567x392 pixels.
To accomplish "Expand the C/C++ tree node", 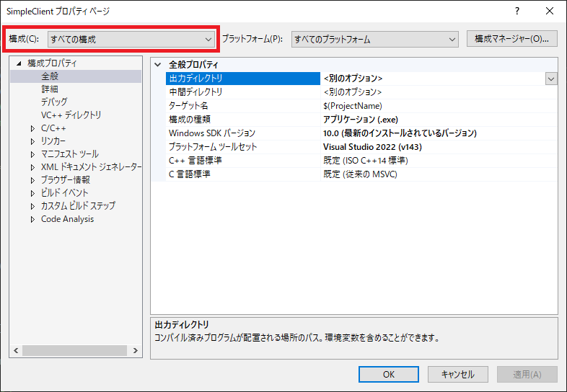I will point(32,128).
